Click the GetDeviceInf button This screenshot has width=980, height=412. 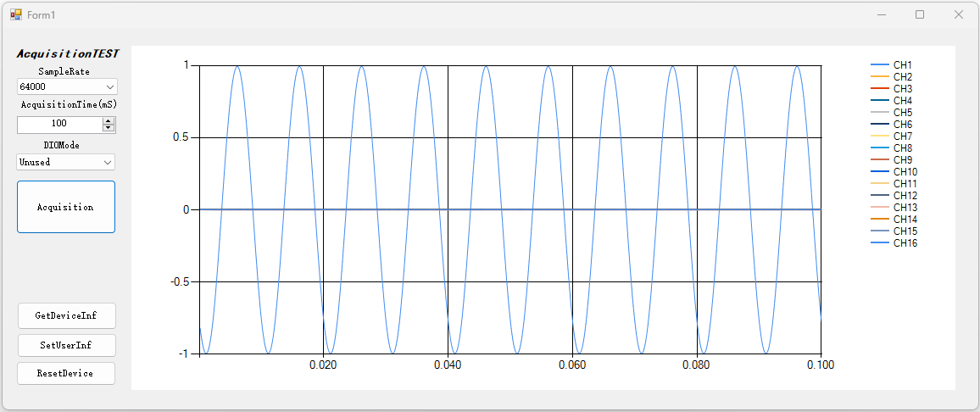pos(66,315)
